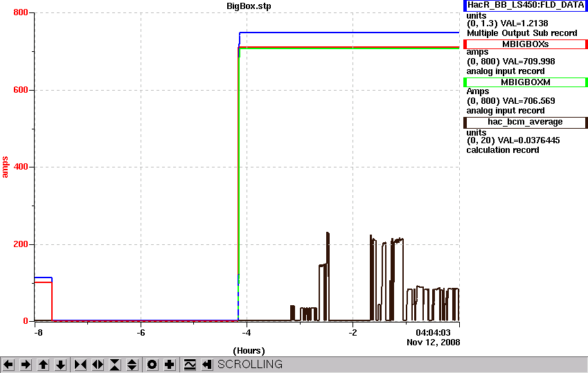Pan the graph down with the down arrow
The height and width of the screenshot is (373, 588).
click(61, 365)
